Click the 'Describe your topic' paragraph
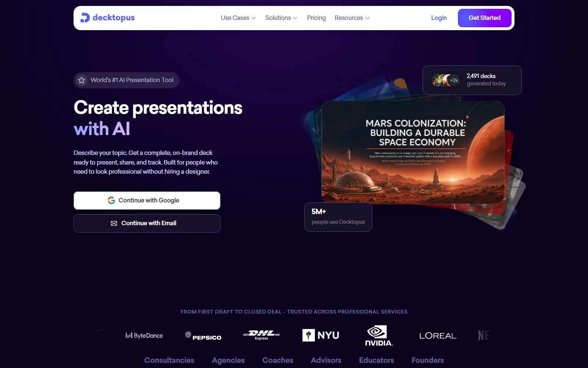This screenshot has width=588, height=368. coord(146,162)
